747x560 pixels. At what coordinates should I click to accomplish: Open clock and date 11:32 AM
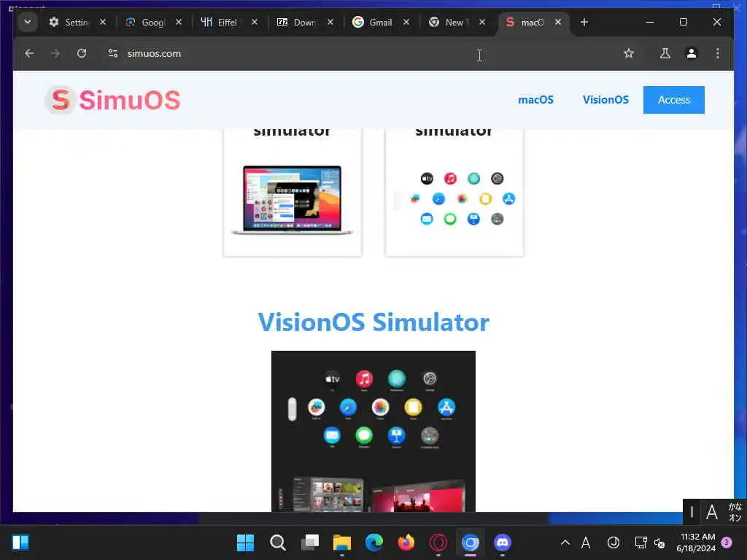(x=697, y=542)
